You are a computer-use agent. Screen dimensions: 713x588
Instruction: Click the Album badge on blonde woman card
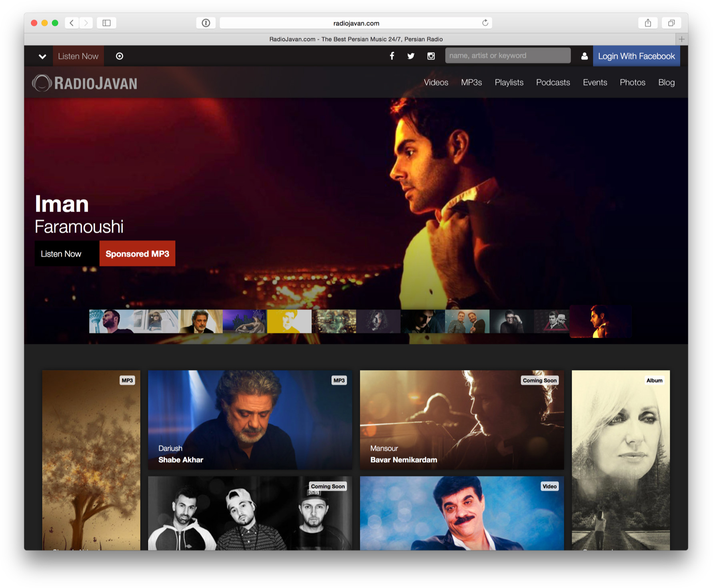[654, 380]
